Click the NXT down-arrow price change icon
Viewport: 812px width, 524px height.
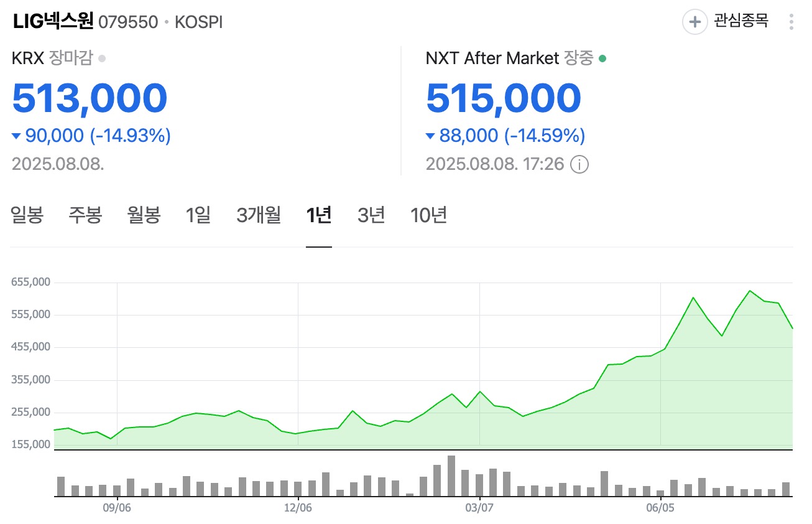coord(430,136)
